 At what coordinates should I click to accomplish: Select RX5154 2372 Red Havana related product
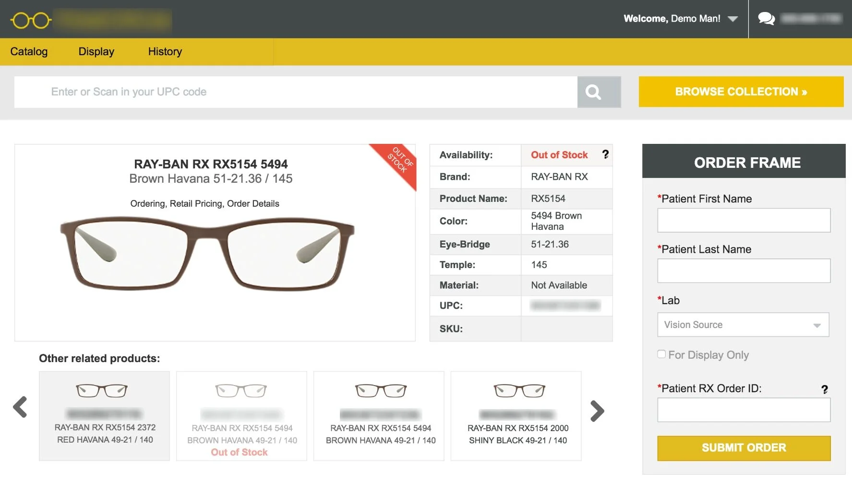[104, 416]
